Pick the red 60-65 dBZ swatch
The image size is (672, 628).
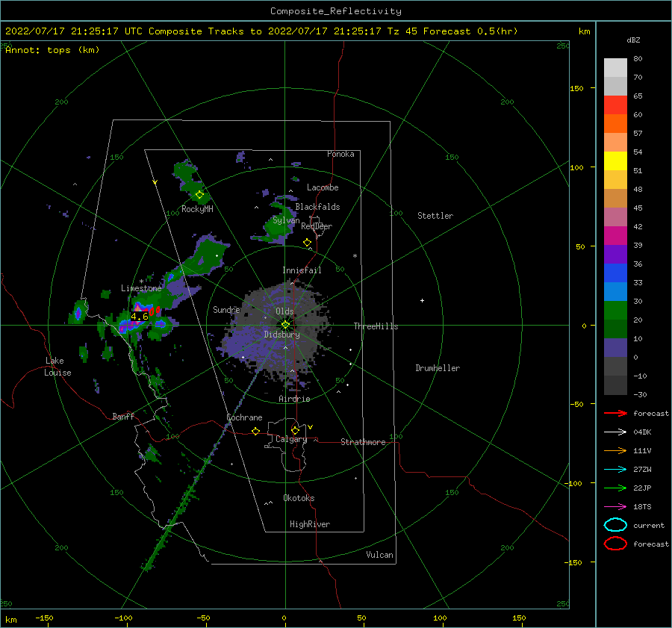pos(615,105)
